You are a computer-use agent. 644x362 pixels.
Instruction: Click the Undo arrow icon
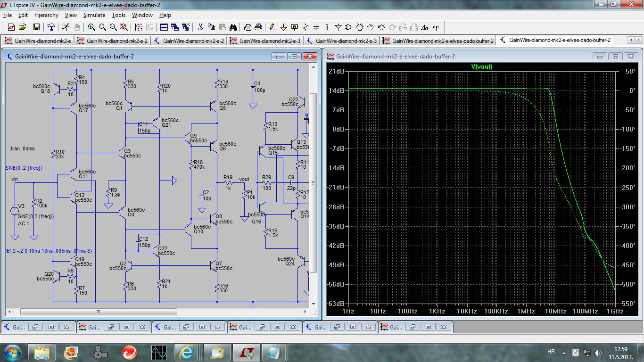click(381, 27)
